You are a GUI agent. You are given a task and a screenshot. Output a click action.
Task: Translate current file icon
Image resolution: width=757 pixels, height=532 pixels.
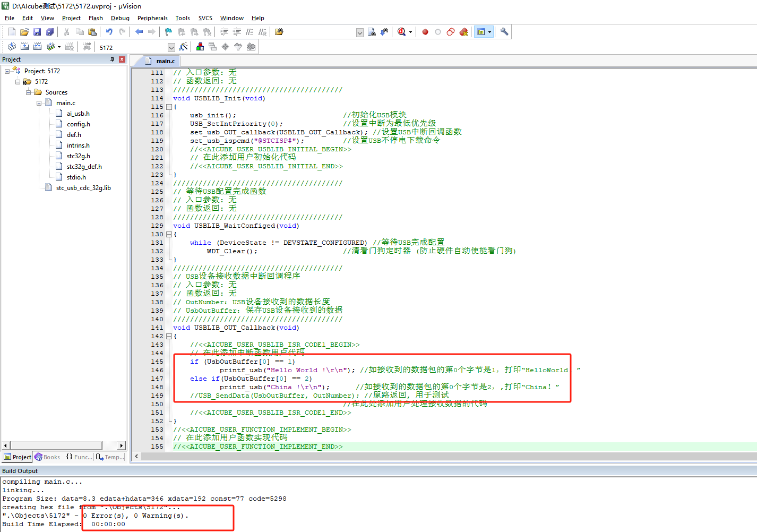(12, 47)
